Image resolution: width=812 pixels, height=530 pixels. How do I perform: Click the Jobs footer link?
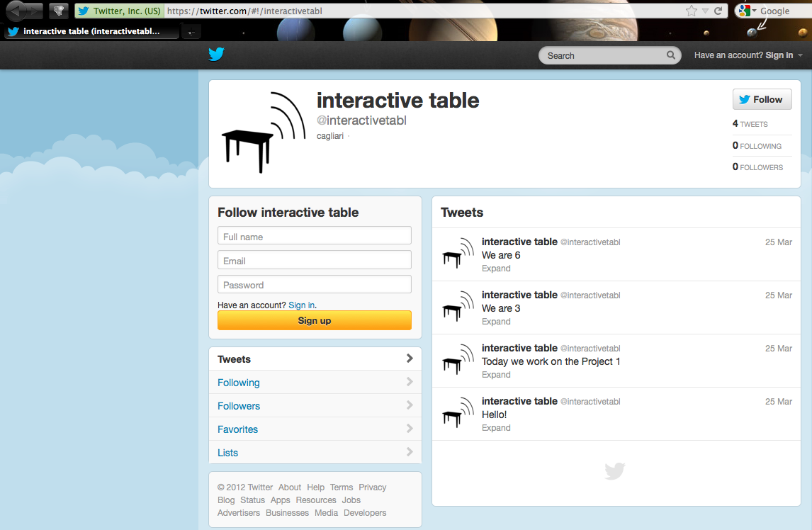click(351, 500)
